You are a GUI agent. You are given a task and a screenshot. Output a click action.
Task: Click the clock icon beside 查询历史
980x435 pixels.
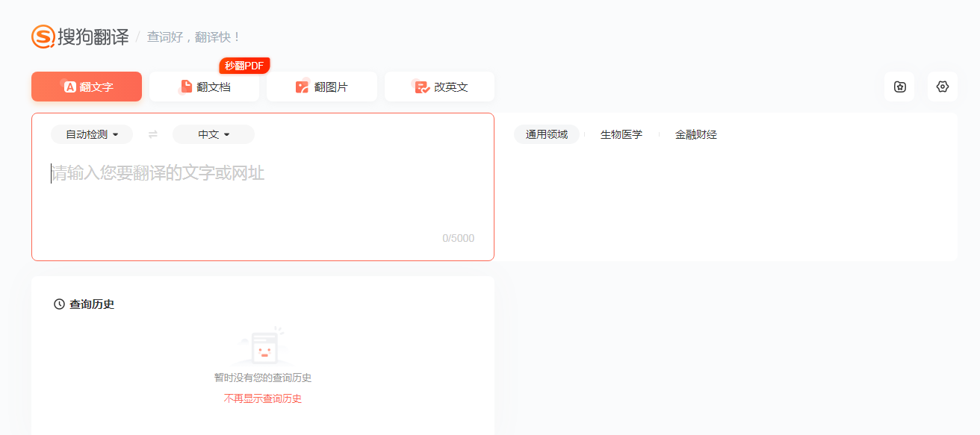tap(58, 304)
